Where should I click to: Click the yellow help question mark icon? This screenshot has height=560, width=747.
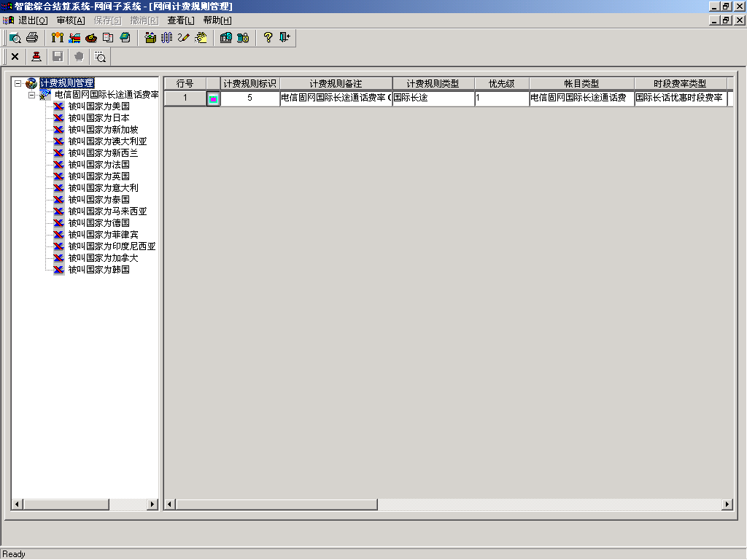[x=268, y=38]
